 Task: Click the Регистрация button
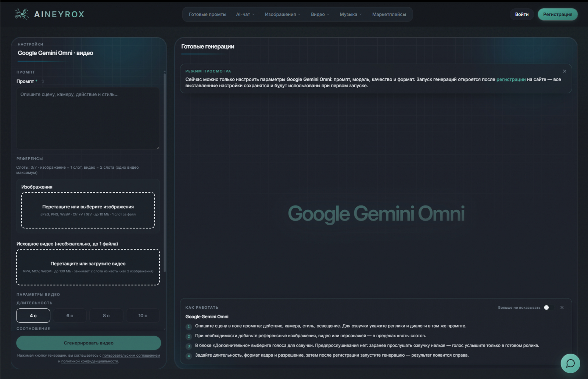tap(557, 14)
